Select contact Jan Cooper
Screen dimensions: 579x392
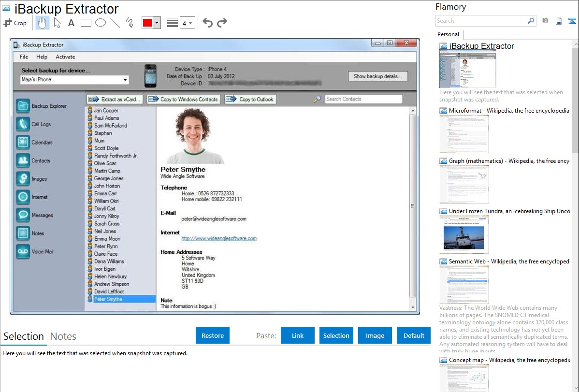coord(106,111)
